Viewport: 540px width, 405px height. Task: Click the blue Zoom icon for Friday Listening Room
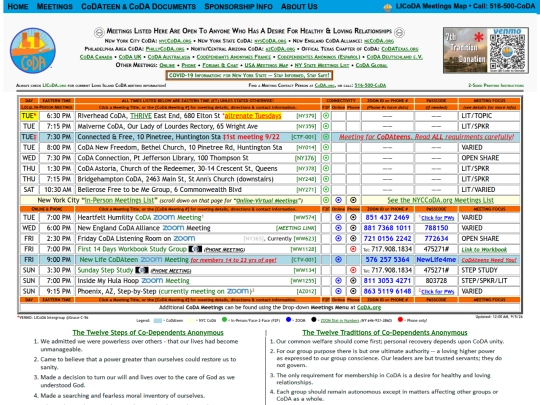pyautogui.click(x=339, y=238)
